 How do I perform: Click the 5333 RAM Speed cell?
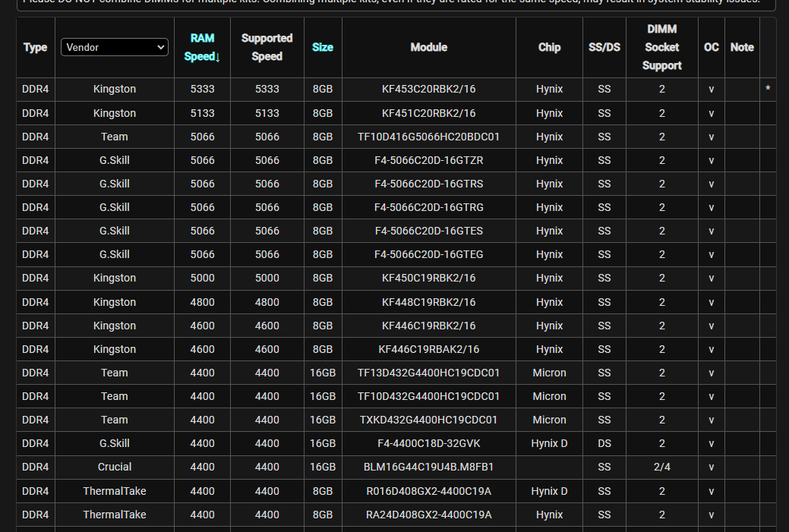202,89
